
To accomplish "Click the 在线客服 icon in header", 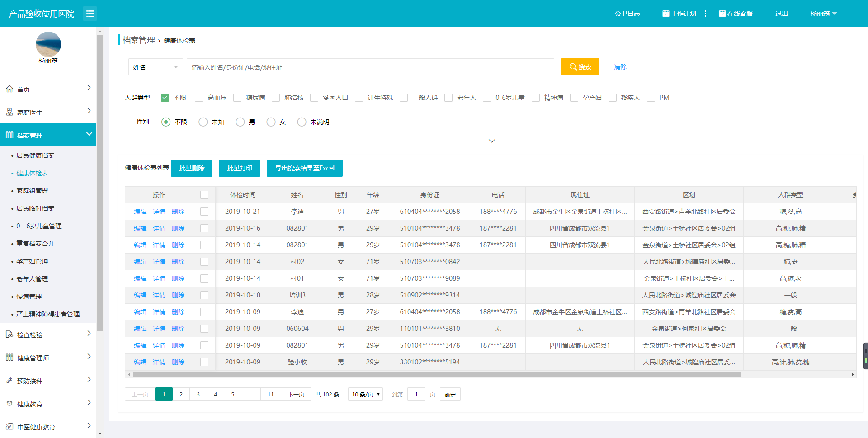I will (722, 14).
